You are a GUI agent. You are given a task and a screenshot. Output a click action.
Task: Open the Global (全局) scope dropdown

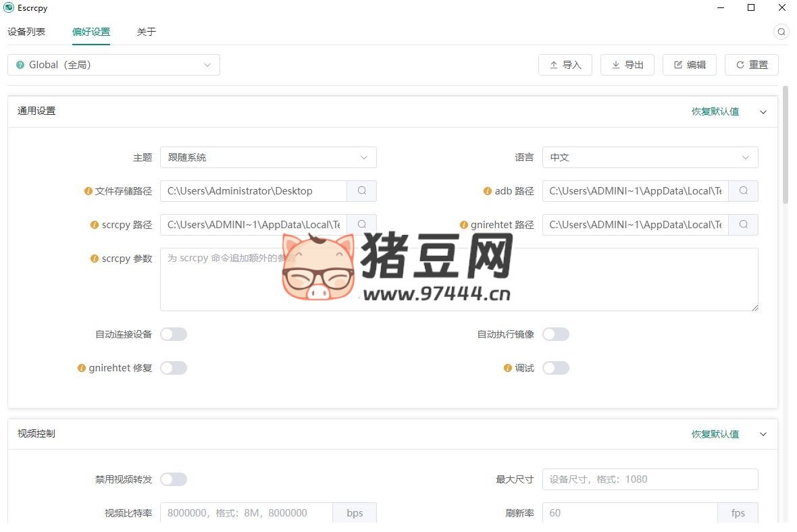point(113,65)
